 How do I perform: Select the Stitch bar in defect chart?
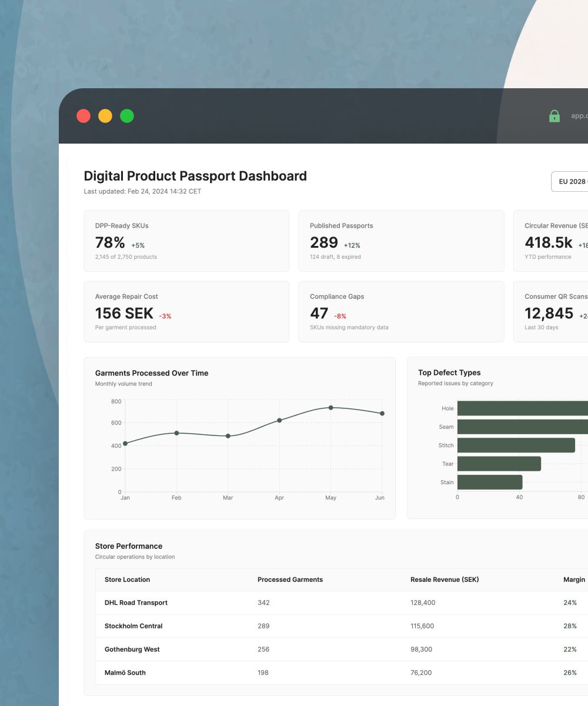pyautogui.click(x=516, y=445)
